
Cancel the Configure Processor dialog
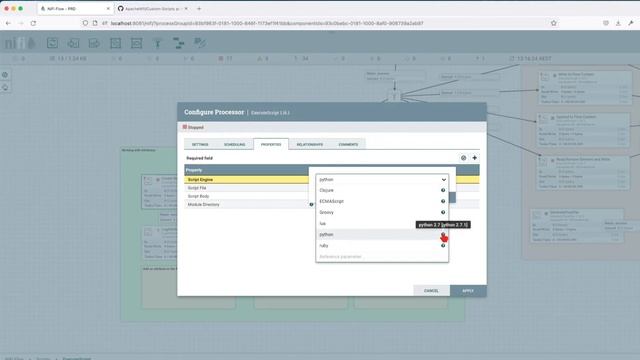click(431, 291)
